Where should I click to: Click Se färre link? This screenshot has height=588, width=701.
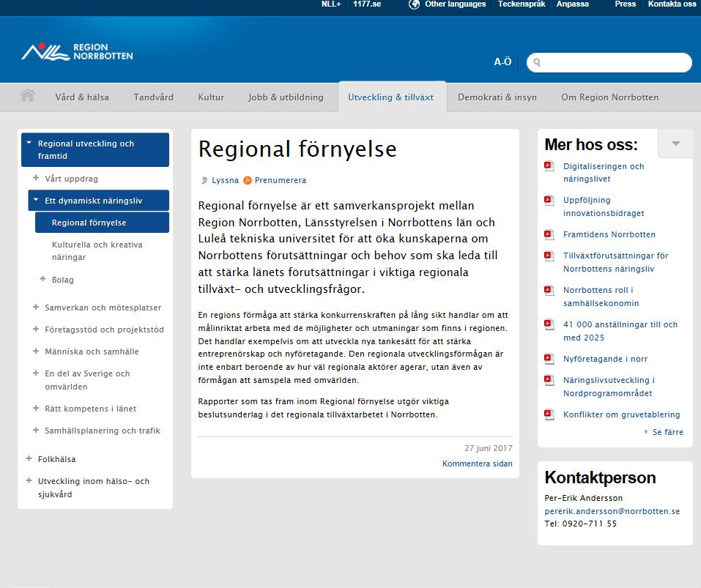click(668, 432)
